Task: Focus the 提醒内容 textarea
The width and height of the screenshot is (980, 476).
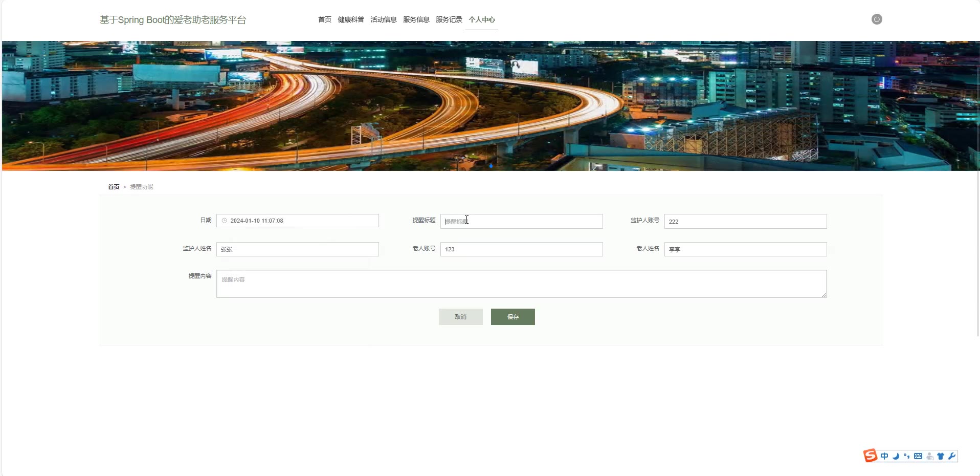Action: [522, 284]
